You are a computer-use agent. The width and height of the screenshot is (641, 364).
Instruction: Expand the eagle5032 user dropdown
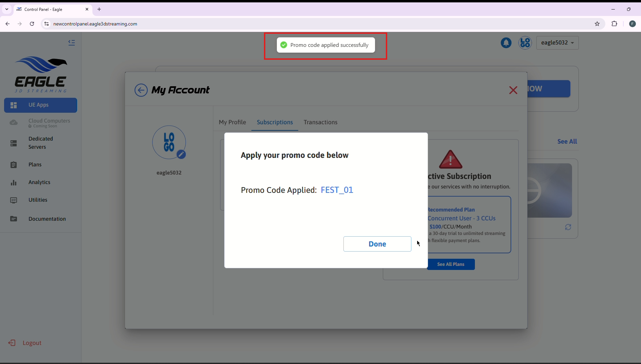[557, 43]
